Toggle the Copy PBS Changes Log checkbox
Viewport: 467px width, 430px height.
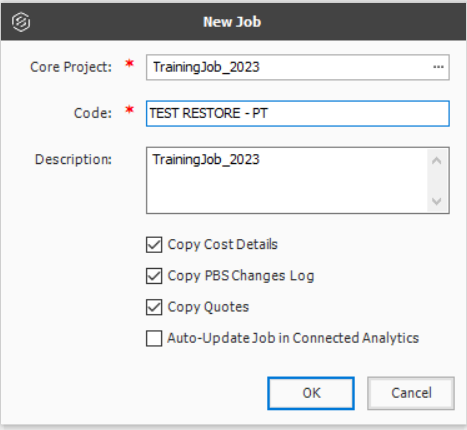pyautogui.click(x=154, y=276)
